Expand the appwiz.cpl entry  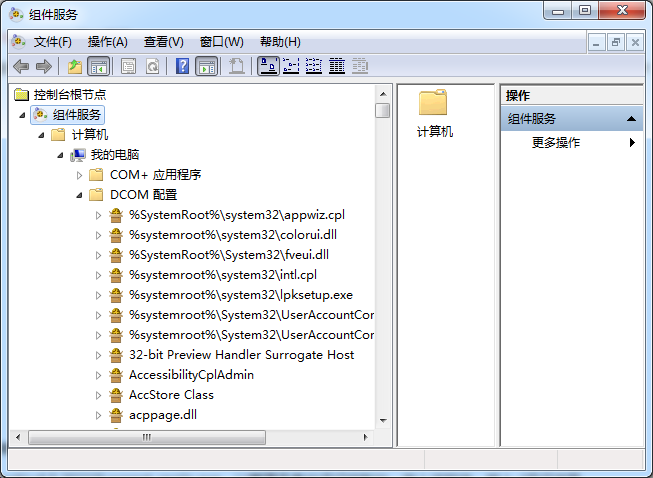98,215
